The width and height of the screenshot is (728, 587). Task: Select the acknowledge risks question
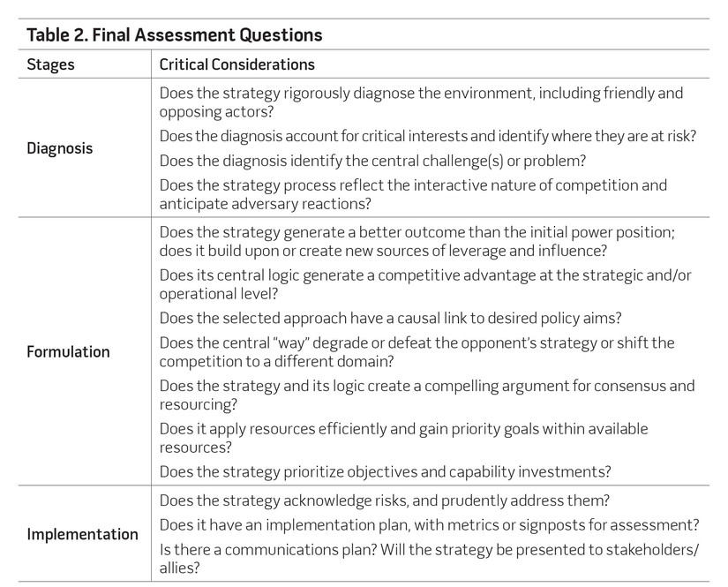pos(384,500)
